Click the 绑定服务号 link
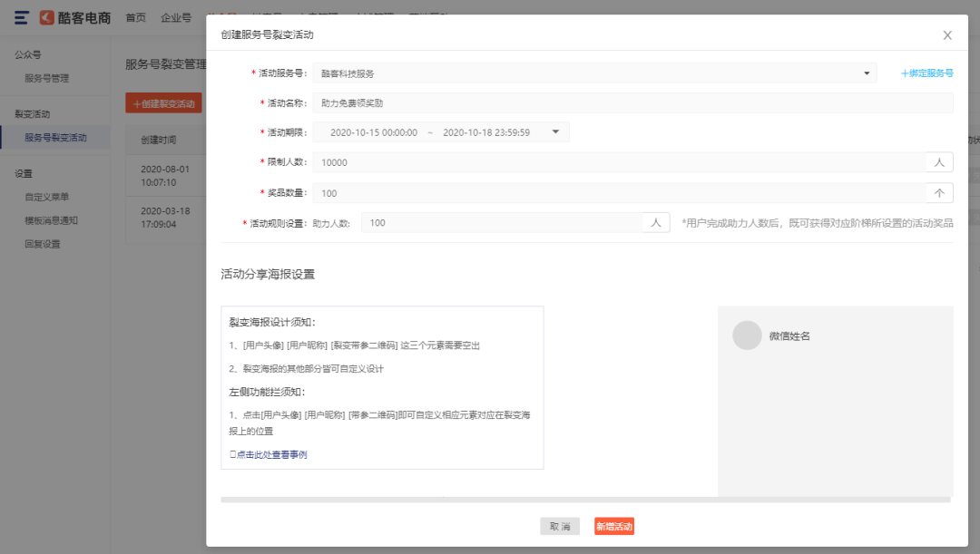Screen dimensions: 980x554 pyautogui.click(x=926, y=73)
